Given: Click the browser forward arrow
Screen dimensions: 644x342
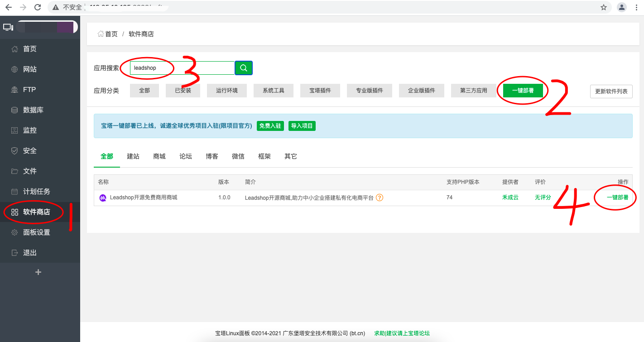Looking at the screenshot, I should [x=23, y=7].
